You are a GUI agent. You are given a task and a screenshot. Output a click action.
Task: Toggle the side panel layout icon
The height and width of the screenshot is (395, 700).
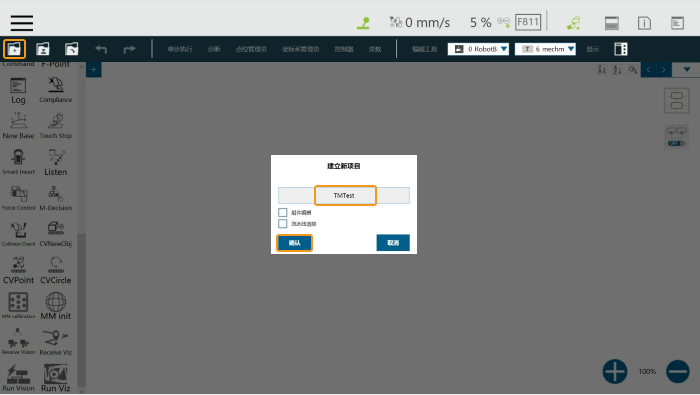click(621, 49)
